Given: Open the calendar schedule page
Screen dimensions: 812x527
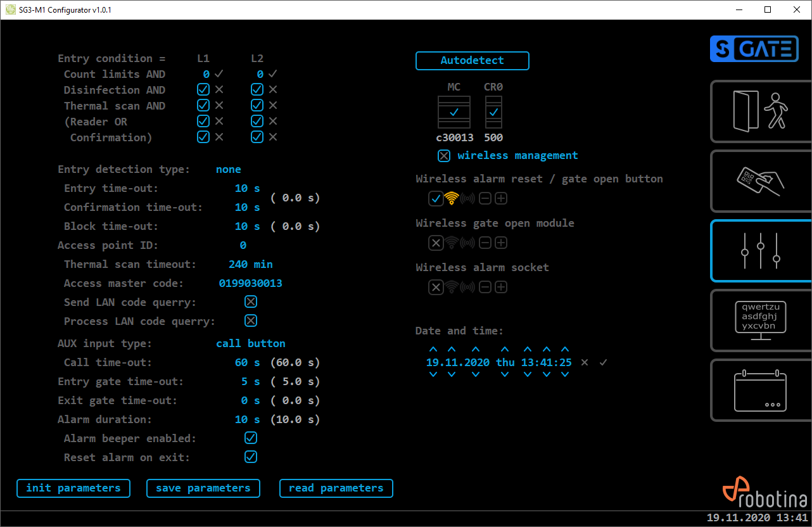Looking at the screenshot, I should (x=760, y=390).
